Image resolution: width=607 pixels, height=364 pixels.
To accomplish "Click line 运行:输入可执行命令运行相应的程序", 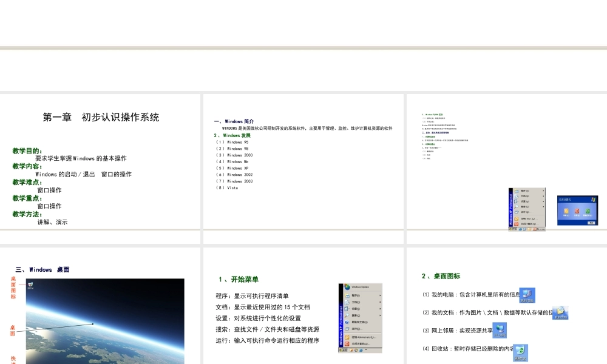I will pyautogui.click(x=268, y=340).
